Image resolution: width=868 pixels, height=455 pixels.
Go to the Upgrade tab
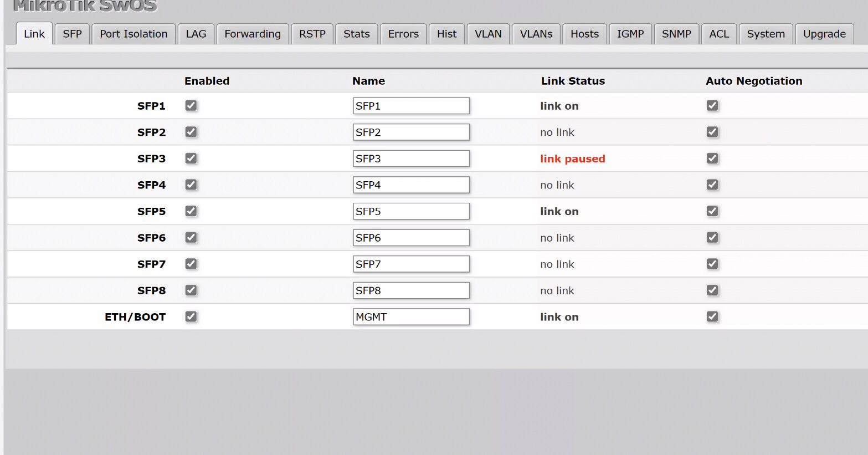(x=824, y=34)
